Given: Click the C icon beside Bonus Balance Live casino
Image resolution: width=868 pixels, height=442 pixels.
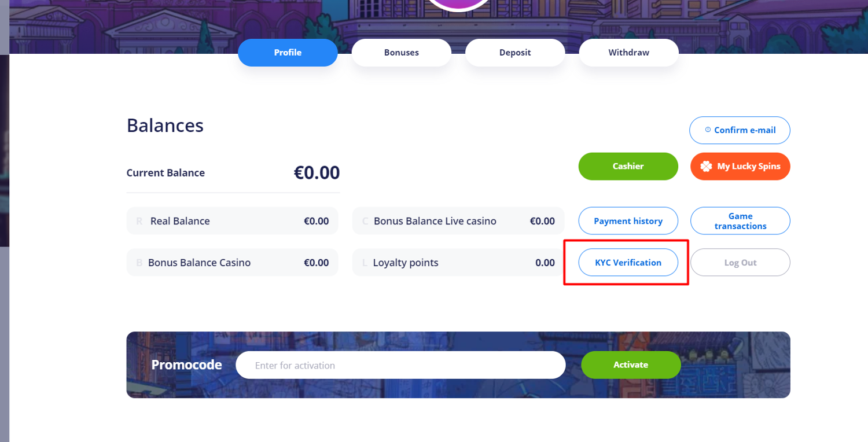Looking at the screenshot, I should pos(365,221).
